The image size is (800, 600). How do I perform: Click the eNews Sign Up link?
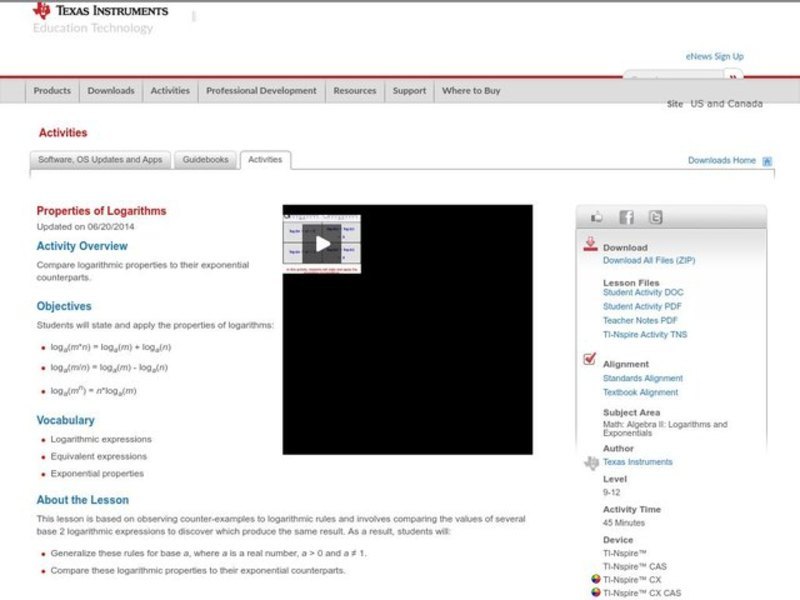[x=714, y=57]
